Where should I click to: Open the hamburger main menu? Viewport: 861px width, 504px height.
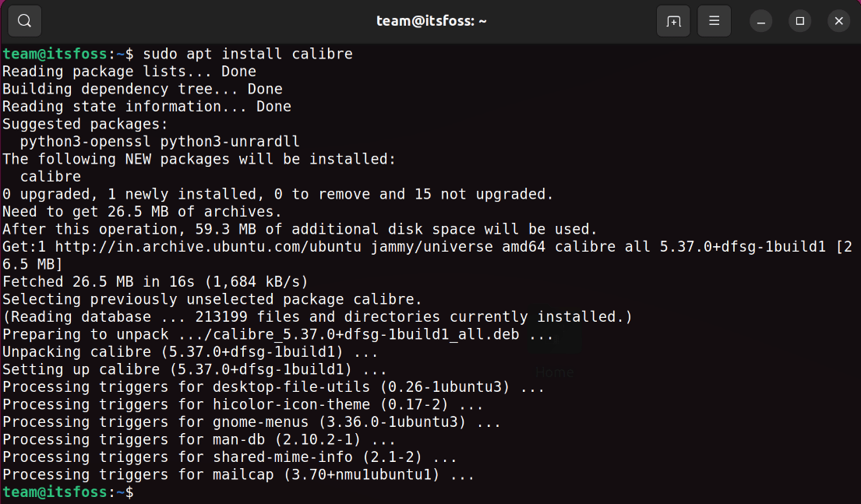pyautogui.click(x=714, y=21)
